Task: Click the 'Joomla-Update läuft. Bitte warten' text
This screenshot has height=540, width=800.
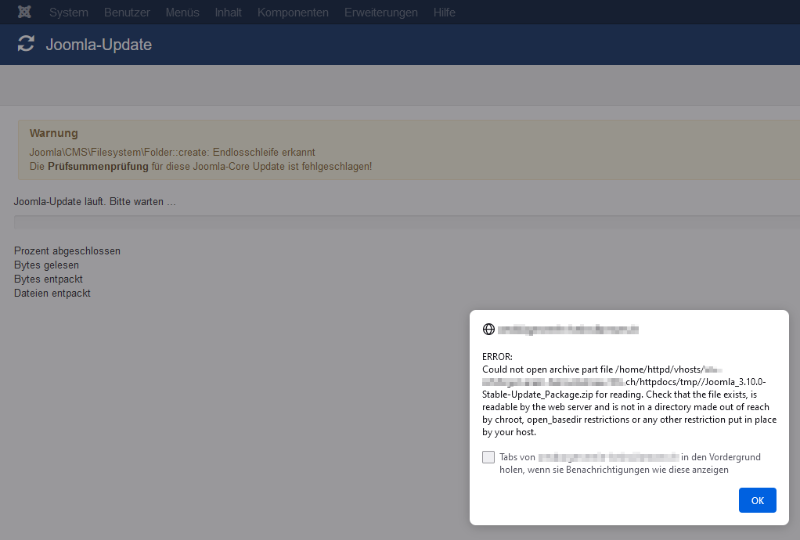Action: pyautogui.click(x=94, y=202)
